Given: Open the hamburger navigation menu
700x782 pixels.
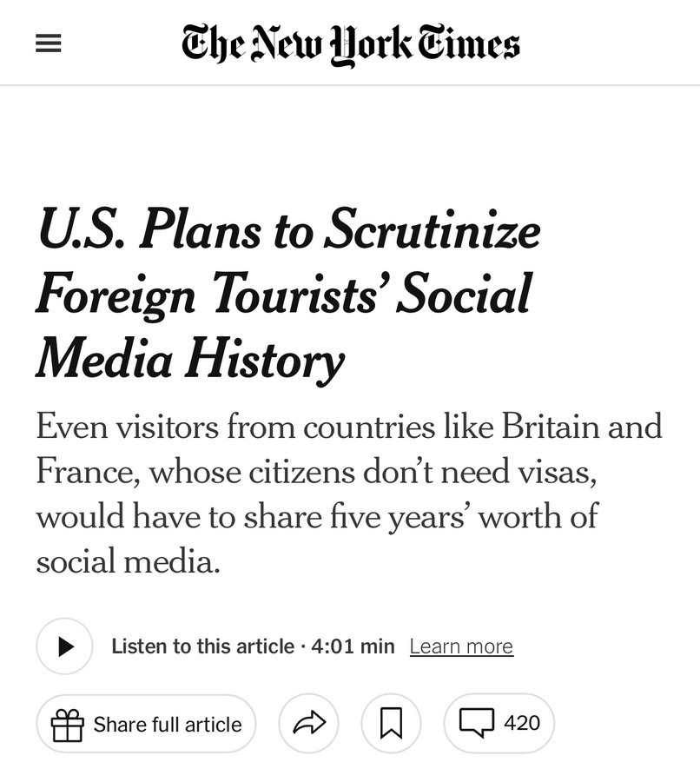Looking at the screenshot, I should [48, 46].
